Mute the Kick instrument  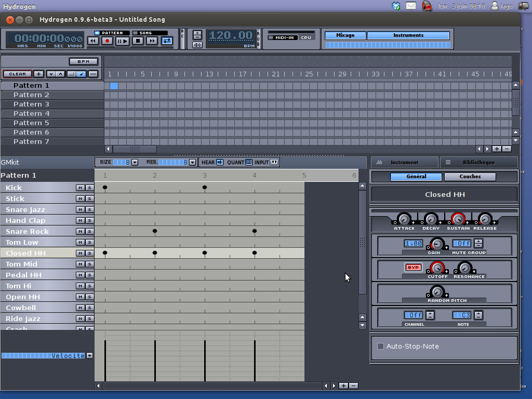tap(80, 188)
